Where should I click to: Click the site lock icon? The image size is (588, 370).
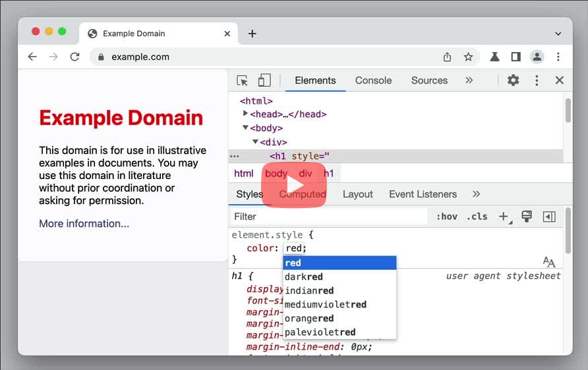pyautogui.click(x=100, y=57)
